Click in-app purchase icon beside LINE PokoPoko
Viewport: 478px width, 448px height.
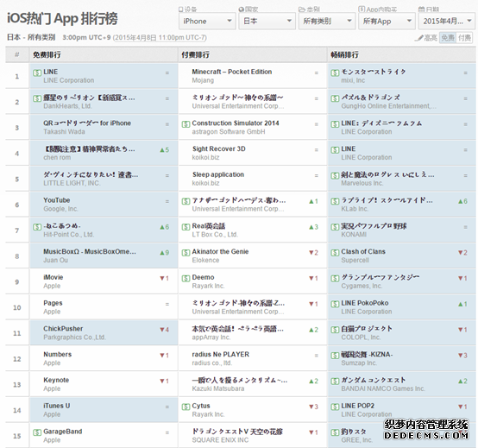(x=335, y=304)
